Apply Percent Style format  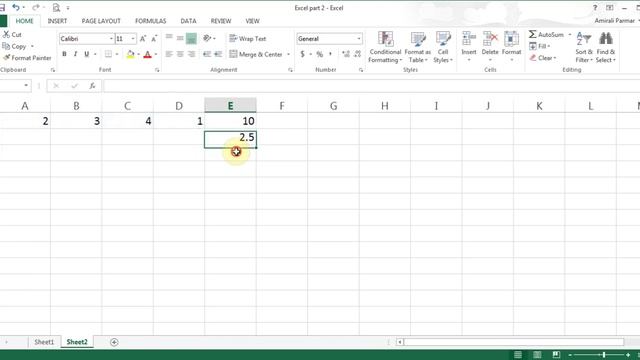320,54
